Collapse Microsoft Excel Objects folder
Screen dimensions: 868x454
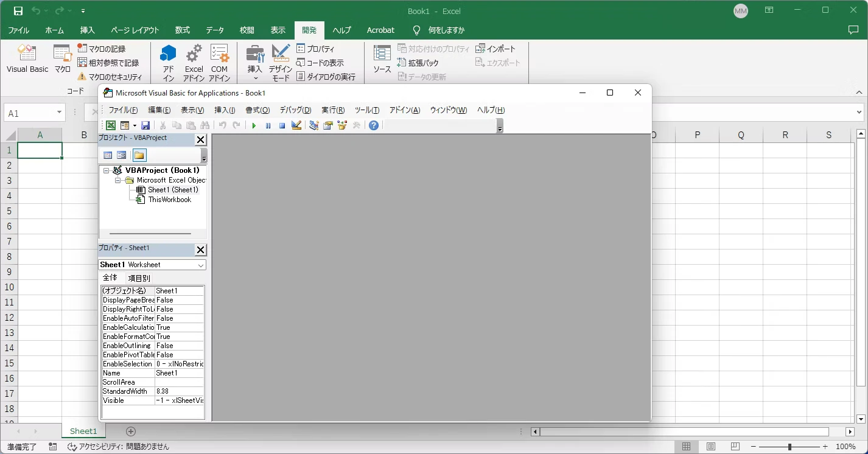tap(117, 181)
